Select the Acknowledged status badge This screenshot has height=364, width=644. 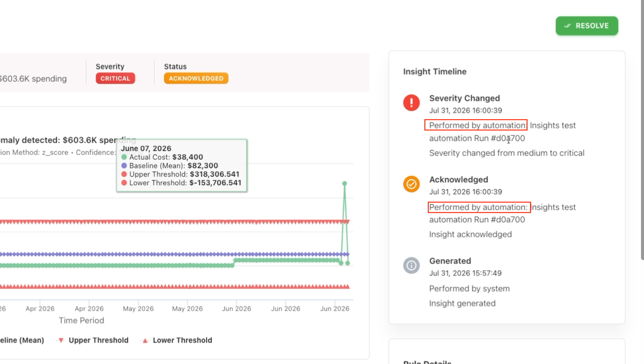pyautogui.click(x=196, y=78)
